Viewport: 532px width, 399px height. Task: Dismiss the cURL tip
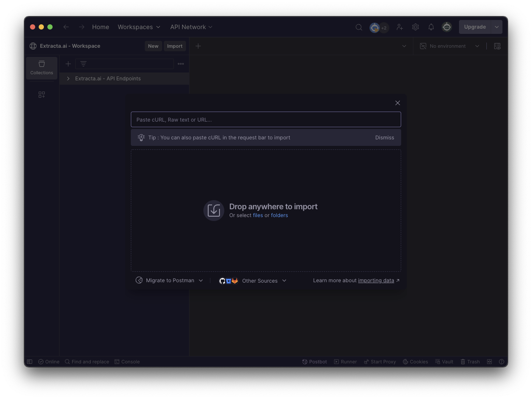[385, 138]
